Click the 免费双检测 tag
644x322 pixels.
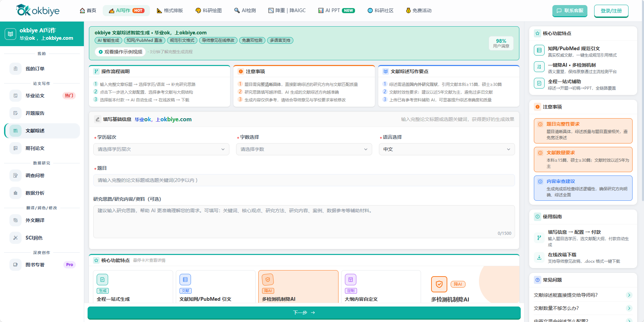click(252, 40)
